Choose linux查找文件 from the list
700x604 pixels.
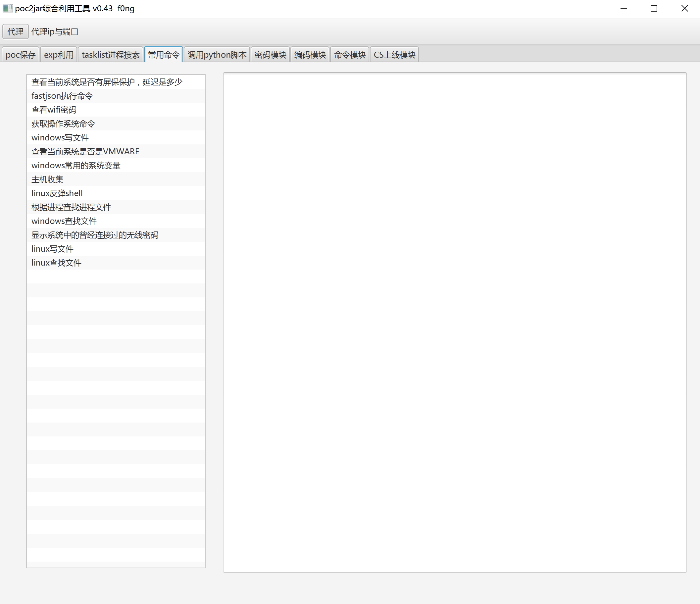pos(56,263)
